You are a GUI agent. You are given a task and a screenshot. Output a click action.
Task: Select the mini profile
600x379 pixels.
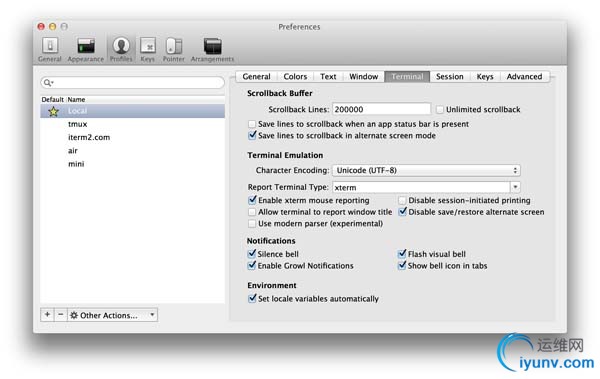coord(132,164)
